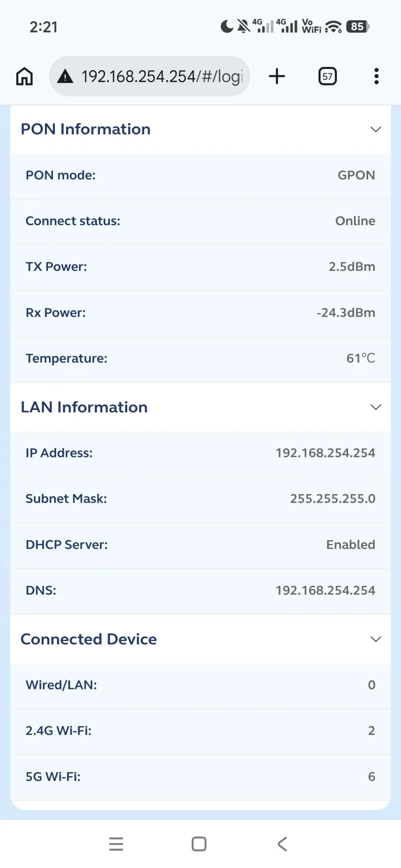Open recent apps with three-lines icon
Screen dimensions: 401x868
116,844
